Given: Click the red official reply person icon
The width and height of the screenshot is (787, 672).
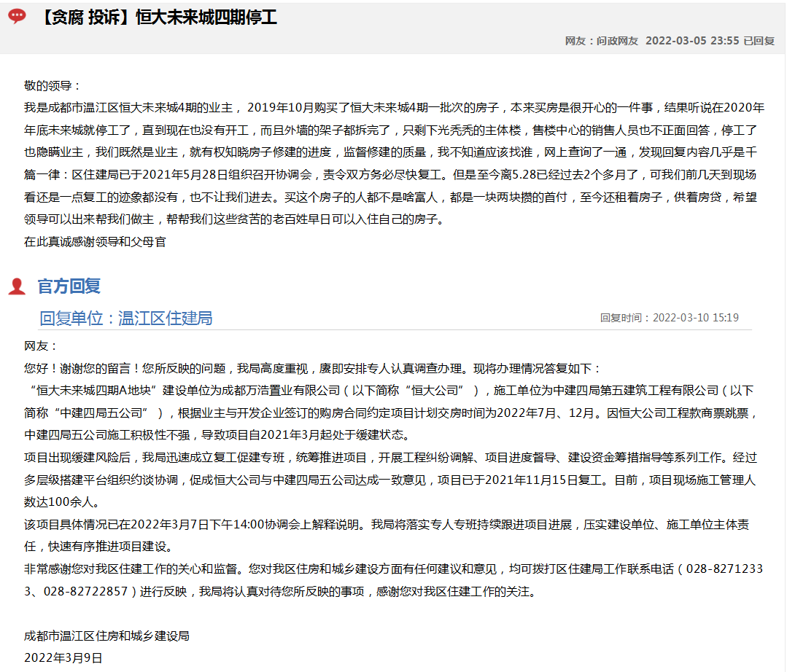Looking at the screenshot, I should click(x=17, y=286).
